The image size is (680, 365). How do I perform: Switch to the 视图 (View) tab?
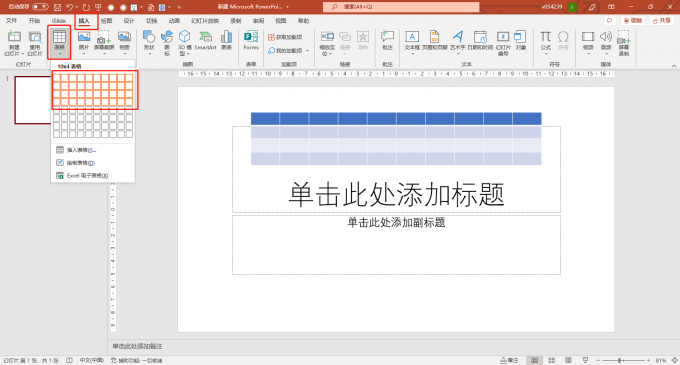coord(281,21)
